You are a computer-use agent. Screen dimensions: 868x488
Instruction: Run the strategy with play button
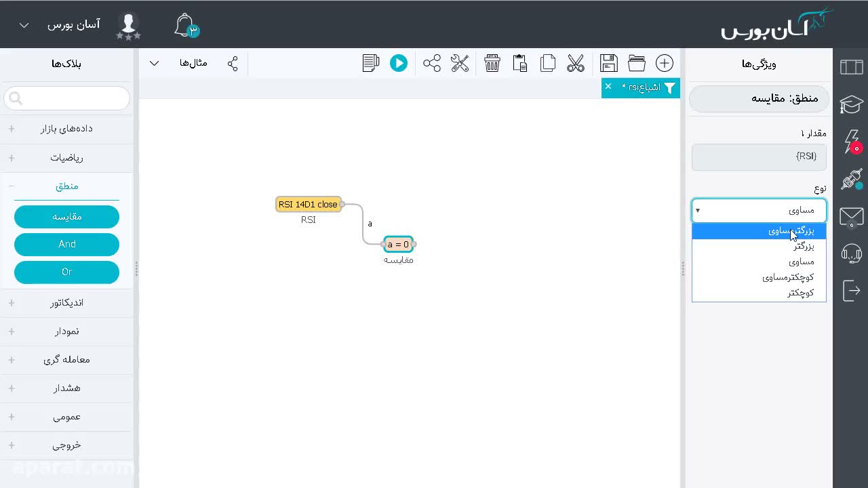tap(399, 63)
